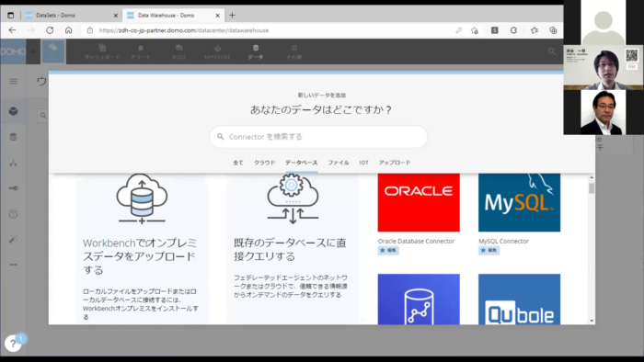Open APPSTORE in Domo navigation

coord(217,52)
